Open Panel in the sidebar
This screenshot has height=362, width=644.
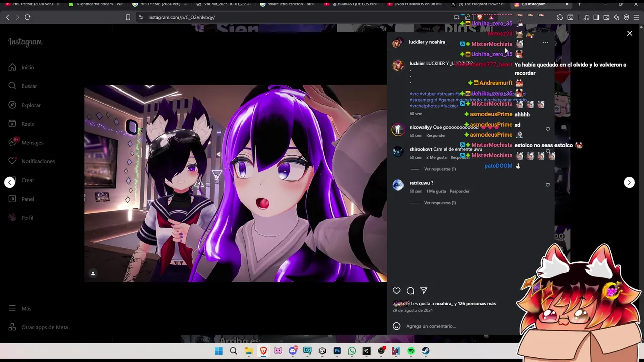pos(21,199)
